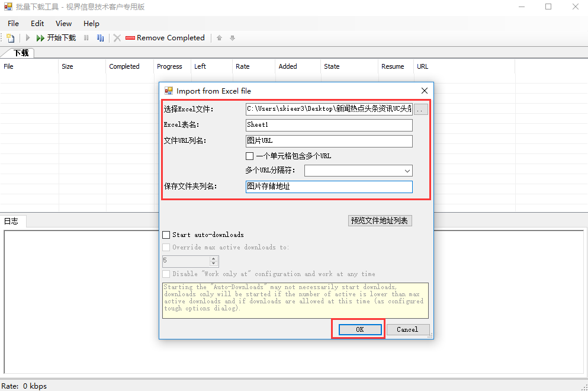Move item up with up arrow icon

[x=219, y=38]
